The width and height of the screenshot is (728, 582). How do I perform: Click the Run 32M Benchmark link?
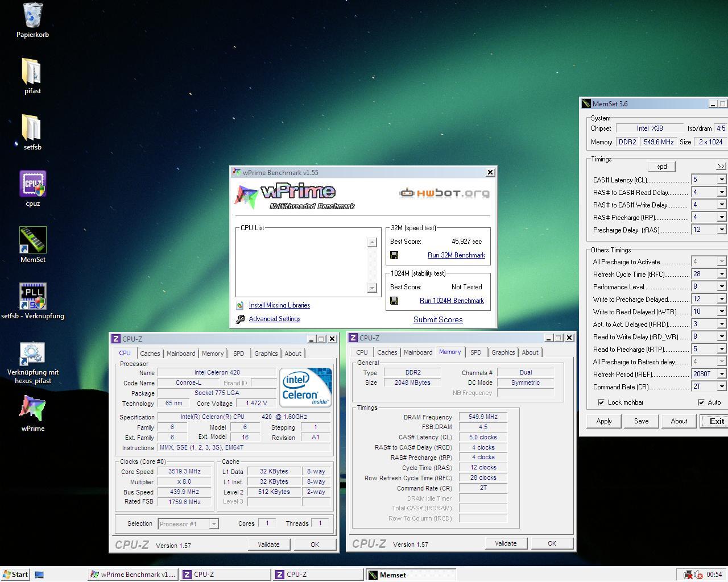coord(456,255)
